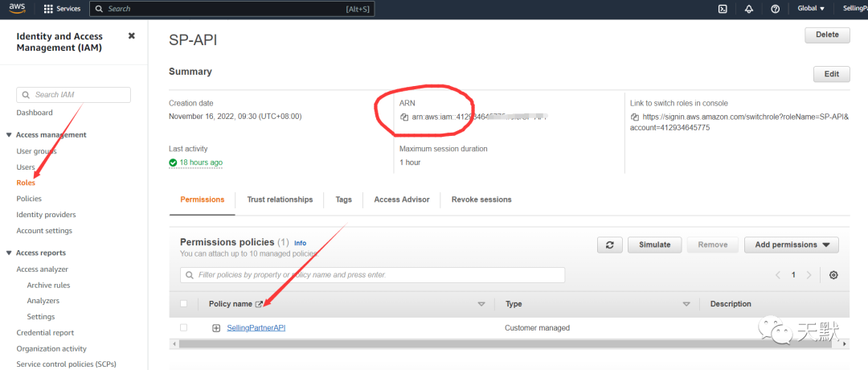868x370 pixels.
Task: Open the SellingPartnerAPI policy link
Action: [x=256, y=328]
